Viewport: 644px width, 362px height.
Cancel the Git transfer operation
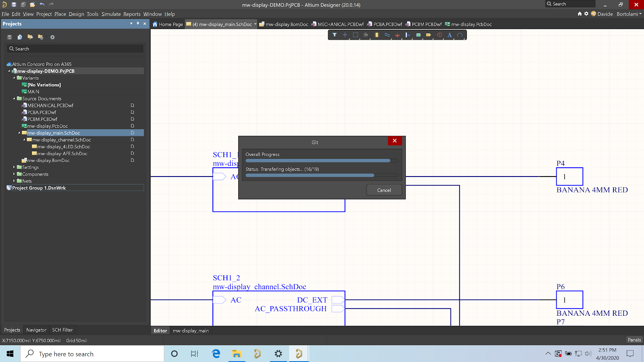tap(384, 190)
